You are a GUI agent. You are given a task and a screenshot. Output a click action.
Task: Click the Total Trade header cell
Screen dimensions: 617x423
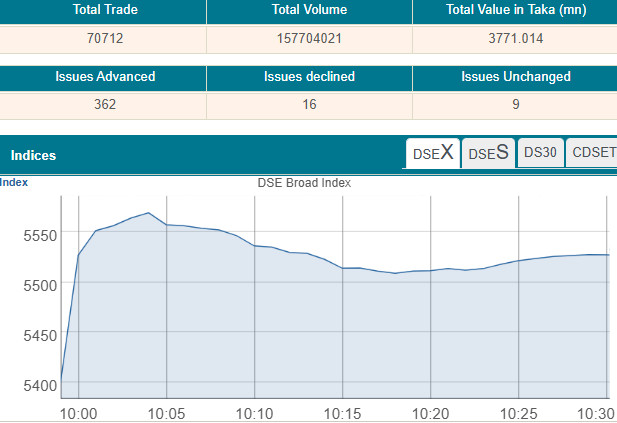tap(102, 10)
